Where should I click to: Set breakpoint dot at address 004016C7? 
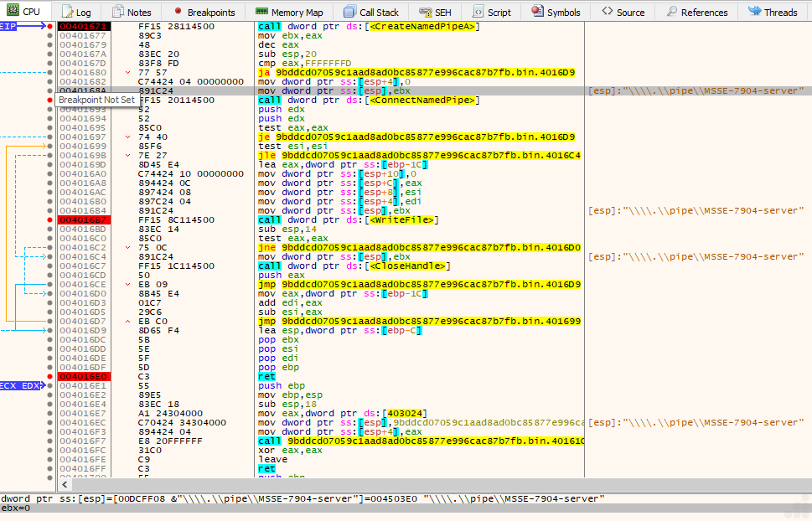coord(51,266)
